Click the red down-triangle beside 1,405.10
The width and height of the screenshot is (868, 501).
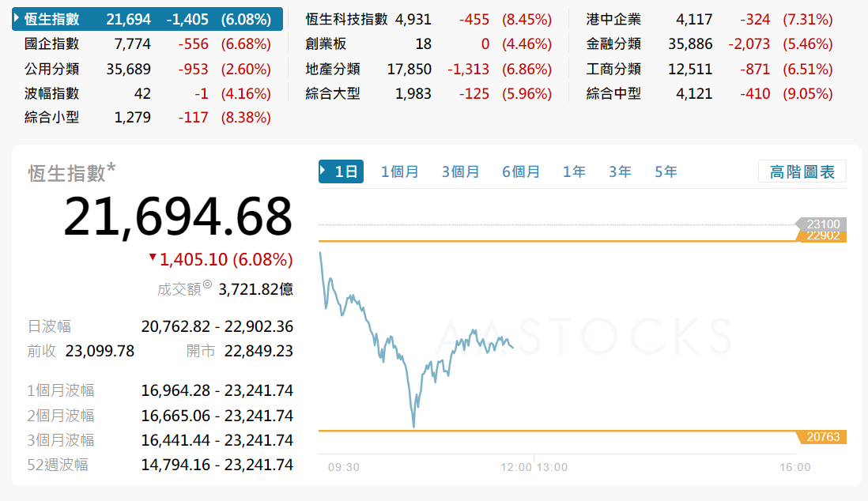pos(153,258)
